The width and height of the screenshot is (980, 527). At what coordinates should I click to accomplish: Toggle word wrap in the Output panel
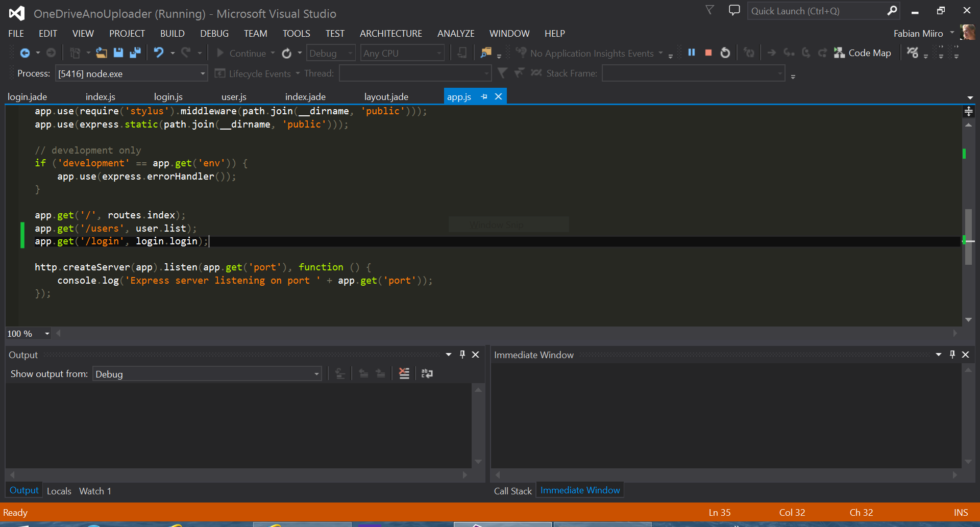coord(427,374)
